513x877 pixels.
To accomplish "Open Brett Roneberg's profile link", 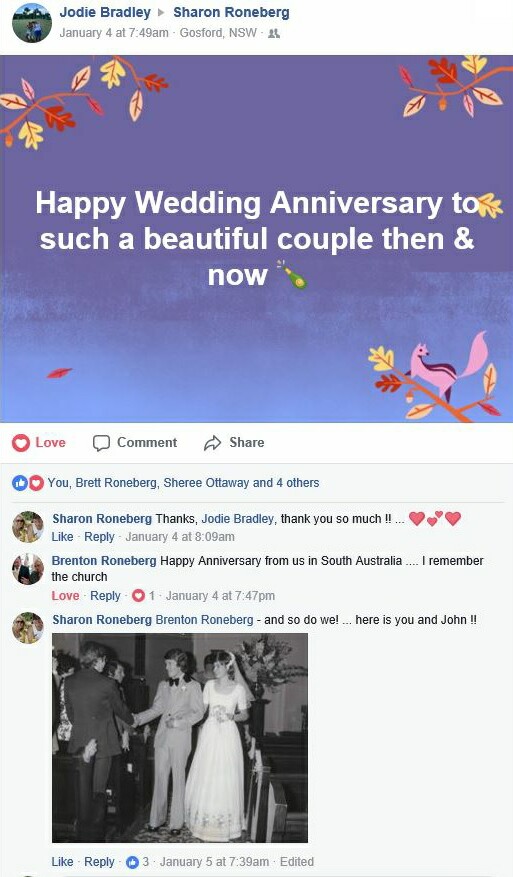I will point(116,483).
